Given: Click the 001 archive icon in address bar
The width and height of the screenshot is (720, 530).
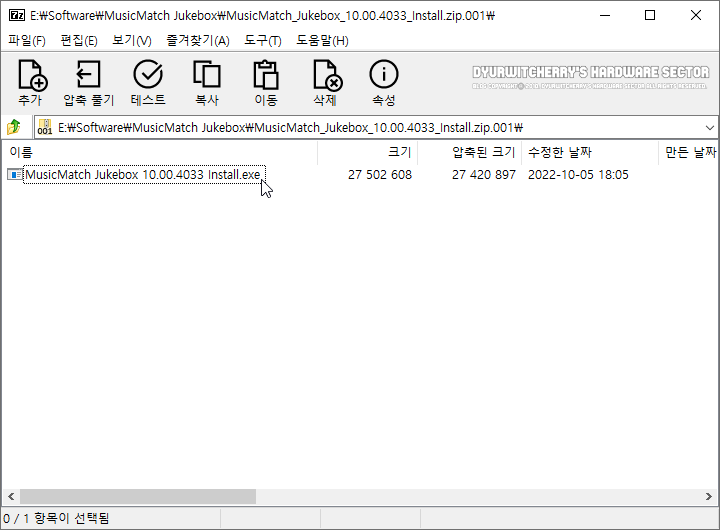Looking at the screenshot, I should pyautogui.click(x=45, y=127).
